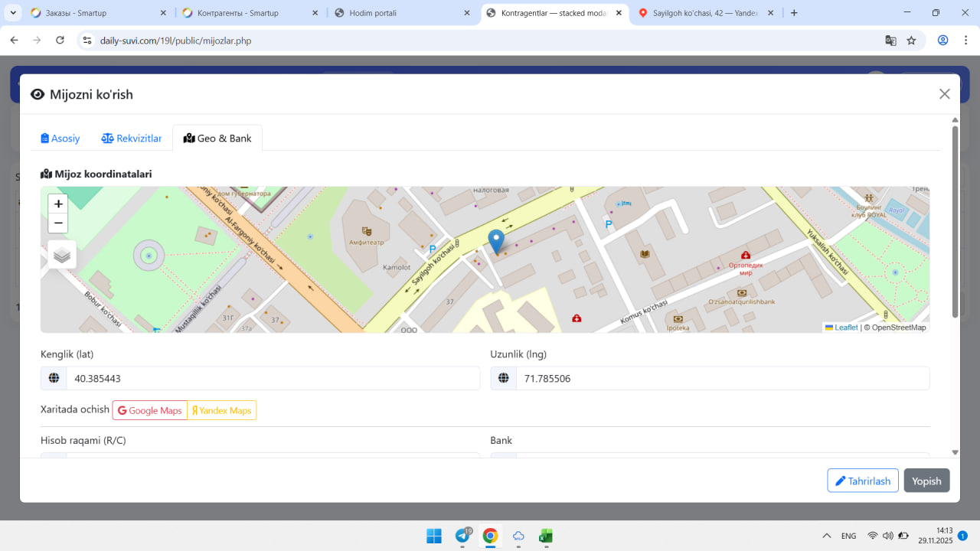Show hidden system tray icons

pyautogui.click(x=827, y=536)
